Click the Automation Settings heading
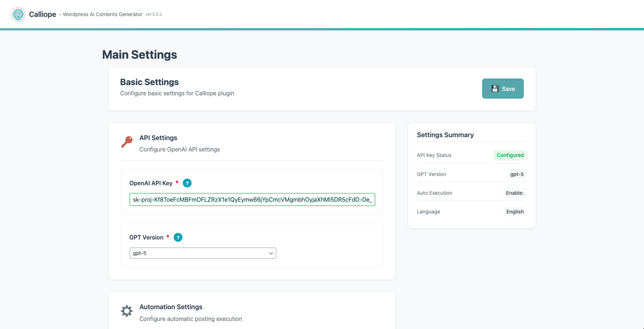Screen dimensions: 644x329 171,307
